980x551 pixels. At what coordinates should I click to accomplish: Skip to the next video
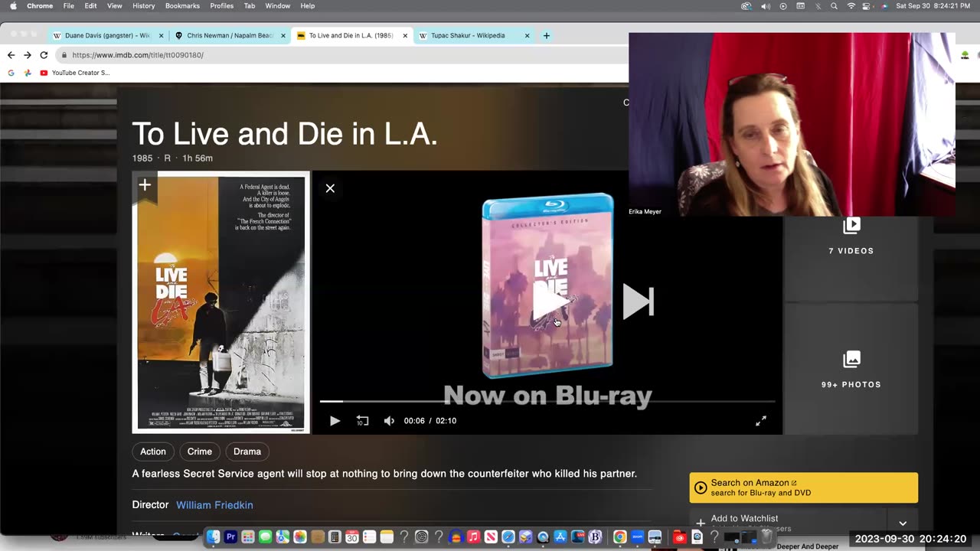point(638,302)
